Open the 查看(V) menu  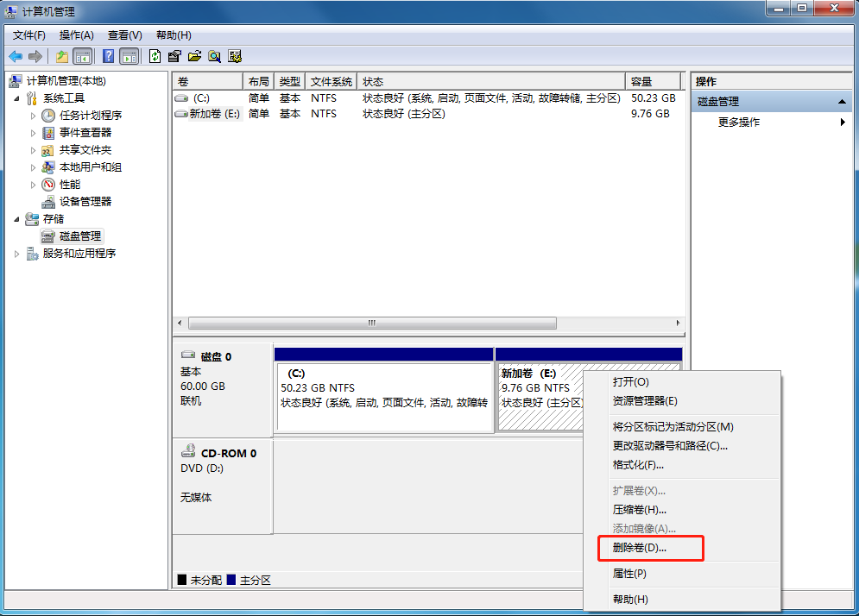tap(125, 35)
